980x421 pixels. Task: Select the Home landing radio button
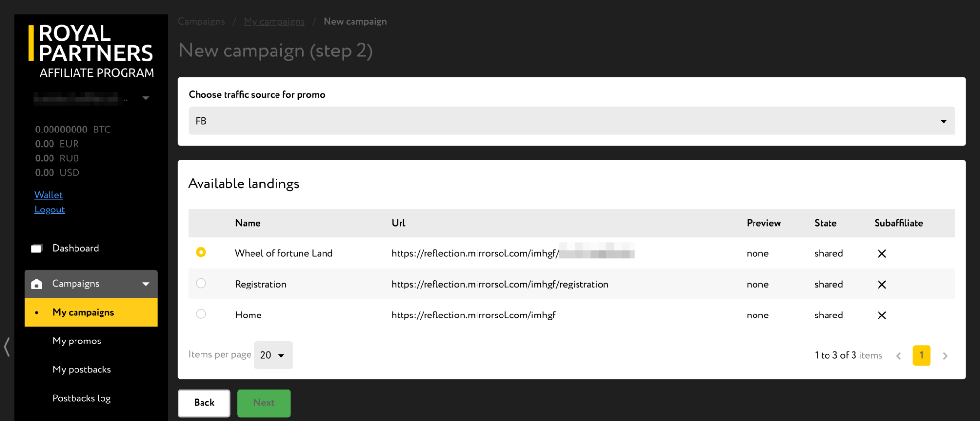201,314
